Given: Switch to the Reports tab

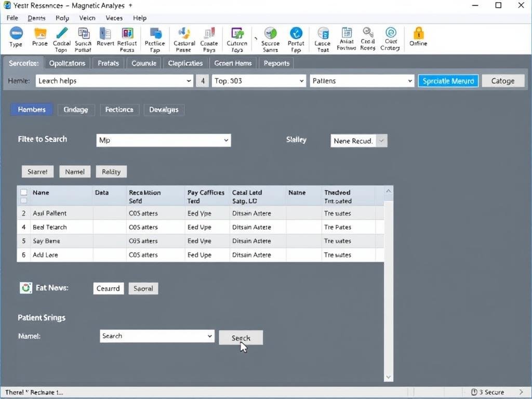Looking at the screenshot, I should pyautogui.click(x=276, y=63).
